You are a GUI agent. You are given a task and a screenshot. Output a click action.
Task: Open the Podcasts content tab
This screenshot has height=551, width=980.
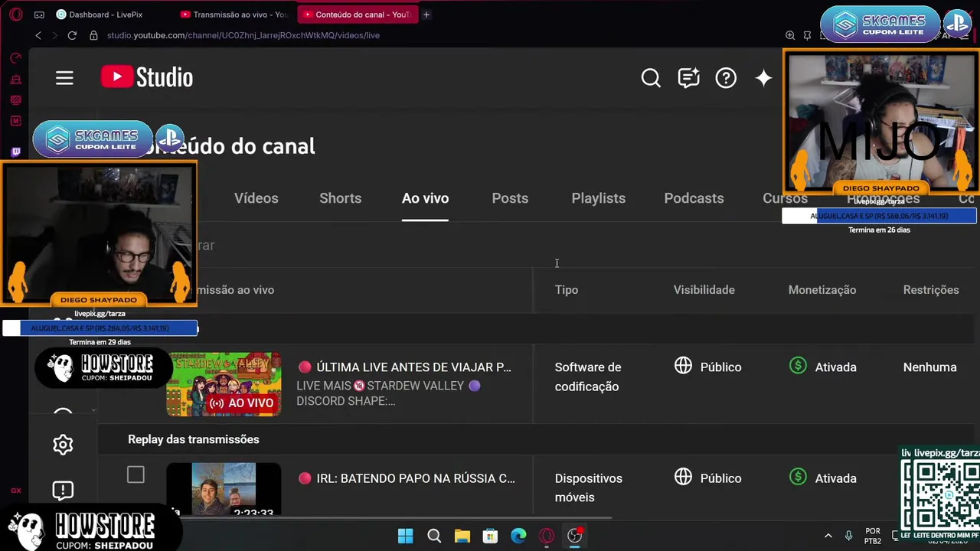tap(694, 198)
